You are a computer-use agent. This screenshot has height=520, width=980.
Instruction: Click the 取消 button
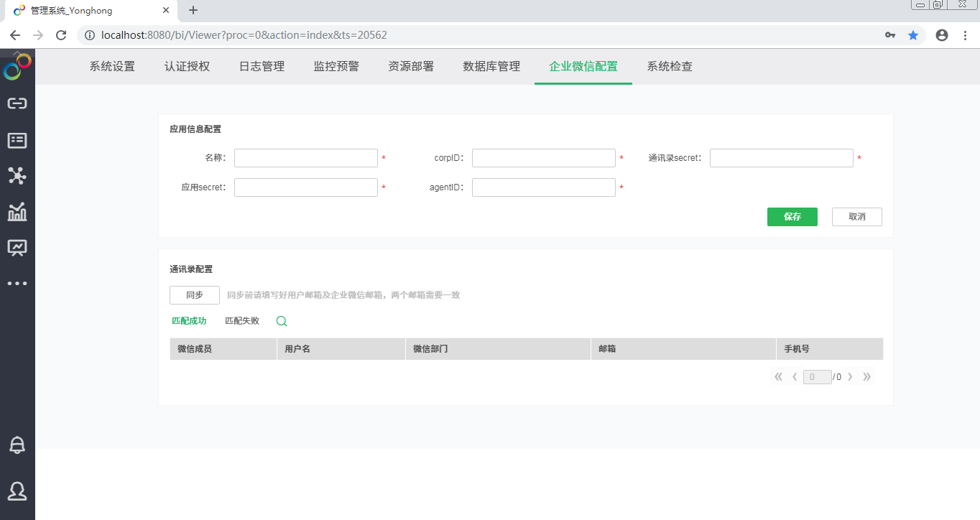click(x=856, y=217)
